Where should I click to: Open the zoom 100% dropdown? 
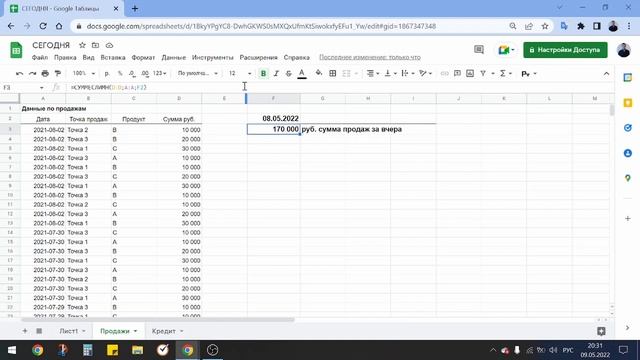[x=84, y=73]
